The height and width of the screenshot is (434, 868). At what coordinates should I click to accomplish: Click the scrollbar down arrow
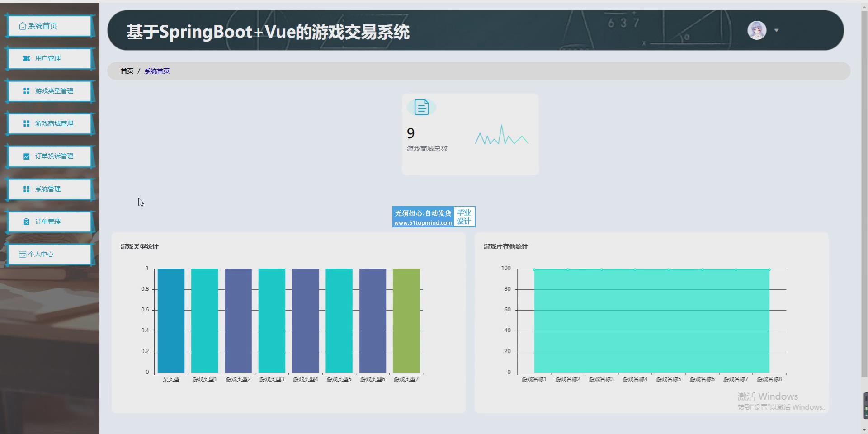864,430
